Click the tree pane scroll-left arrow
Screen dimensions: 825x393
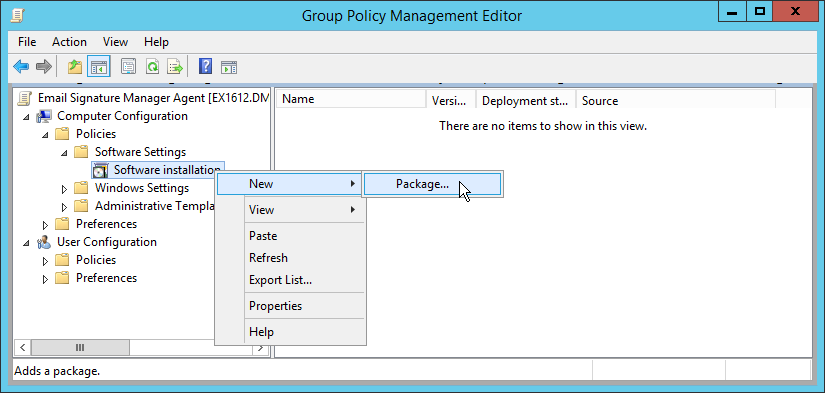pos(22,347)
